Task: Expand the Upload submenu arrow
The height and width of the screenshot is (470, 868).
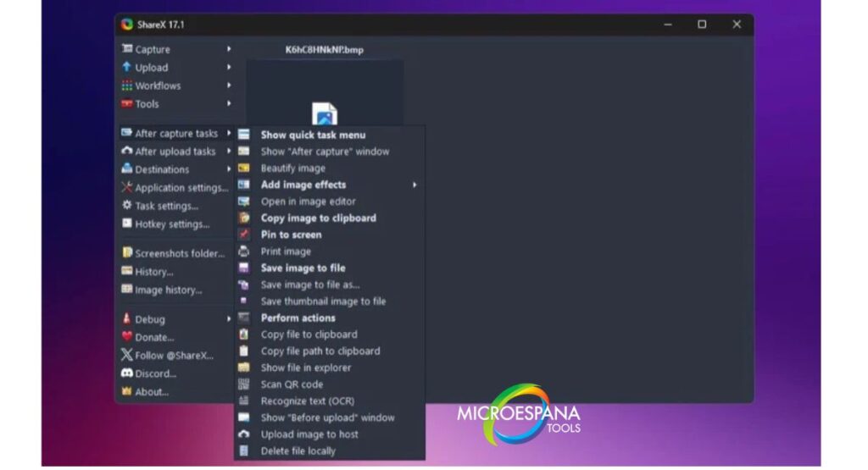Action: pyautogui.click(x=229, y=67)
